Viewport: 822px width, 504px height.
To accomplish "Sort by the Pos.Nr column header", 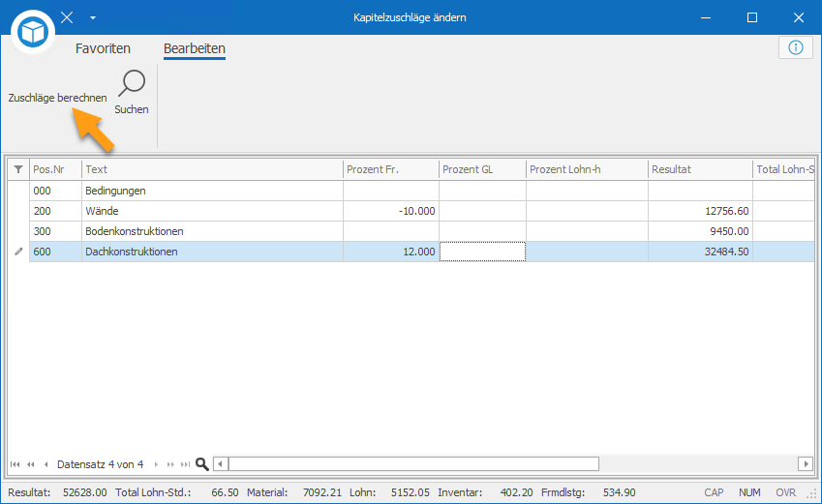I will coord(55,169).
